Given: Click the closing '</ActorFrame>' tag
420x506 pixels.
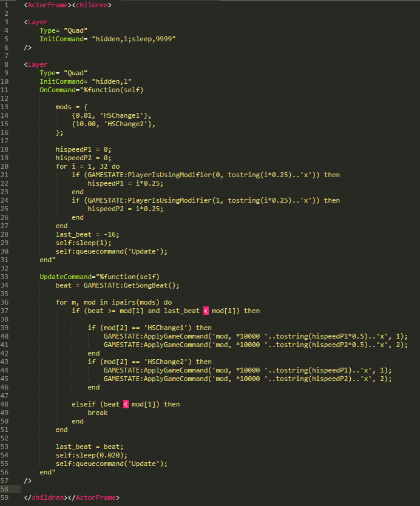Looking at the screenshot, I should pos(93,498).
